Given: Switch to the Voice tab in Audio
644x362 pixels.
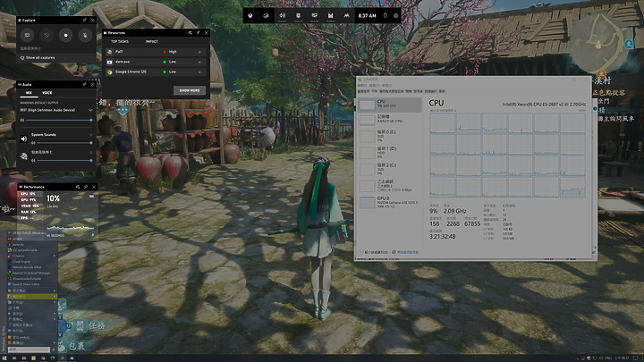Looking at the screenshot, I should point(47,93).
